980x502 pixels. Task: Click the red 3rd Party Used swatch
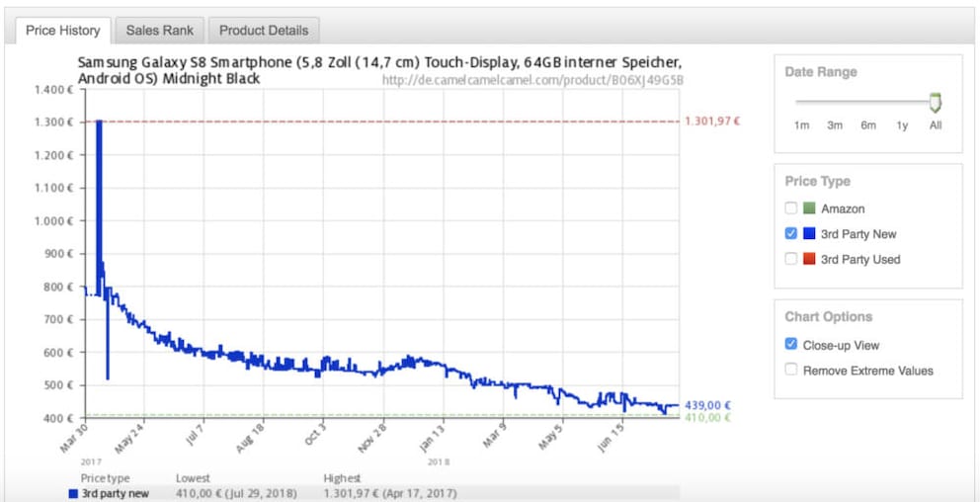click(x=808, y=259)
